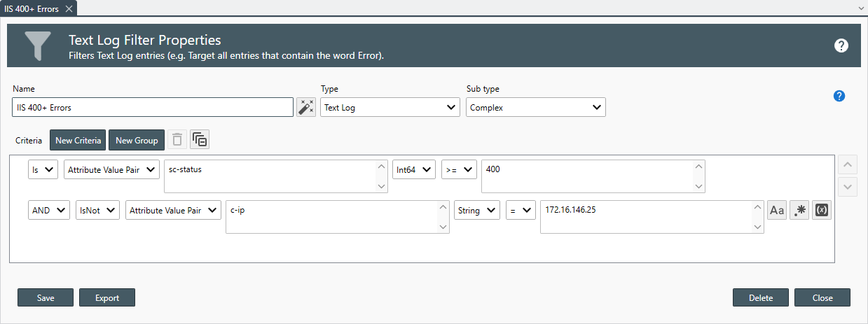This screenshot has height=324, width=868.
Task: Move criteria down with the down arrow
Action: [x=848, y=187]
